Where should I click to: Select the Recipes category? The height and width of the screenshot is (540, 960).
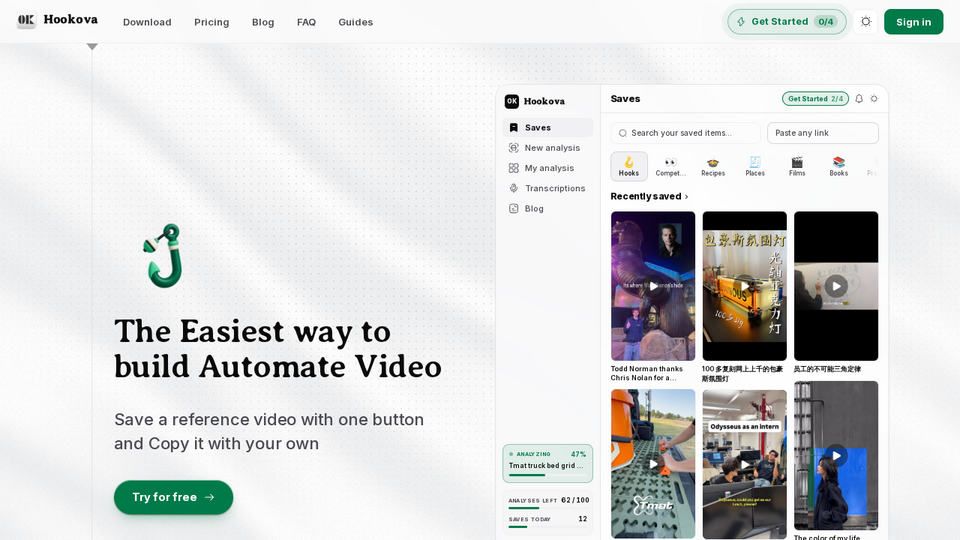[x=713, y=166]
